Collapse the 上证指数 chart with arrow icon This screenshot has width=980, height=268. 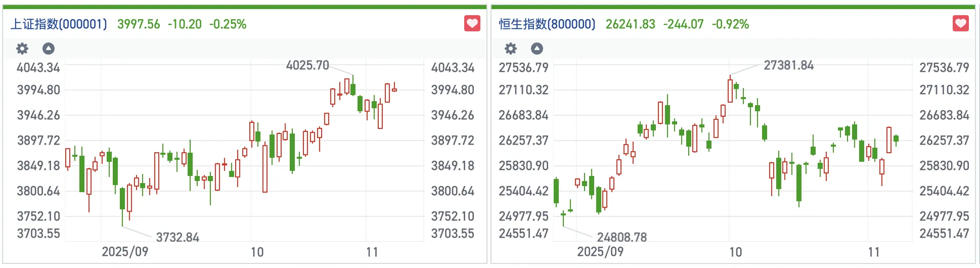(49, 49)
